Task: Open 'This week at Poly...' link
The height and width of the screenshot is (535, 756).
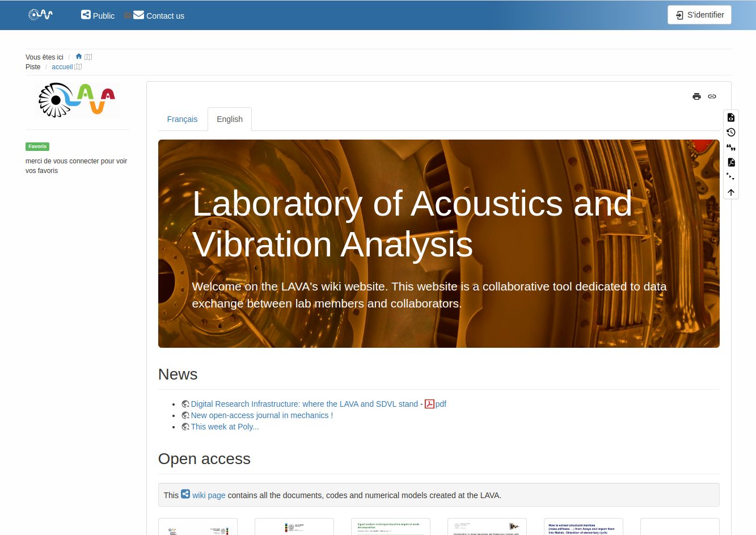Action: (x=225, y=427)
